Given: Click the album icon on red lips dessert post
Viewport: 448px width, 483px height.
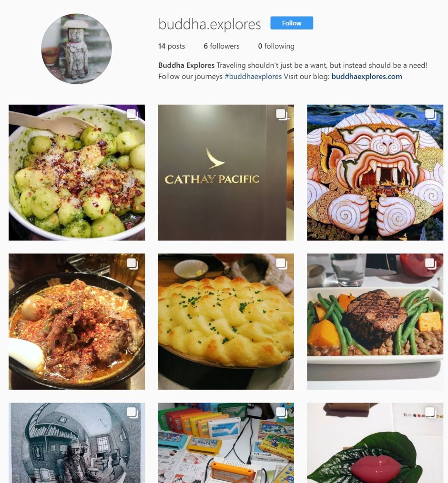Looking at the screenshot, I should 431,413.
